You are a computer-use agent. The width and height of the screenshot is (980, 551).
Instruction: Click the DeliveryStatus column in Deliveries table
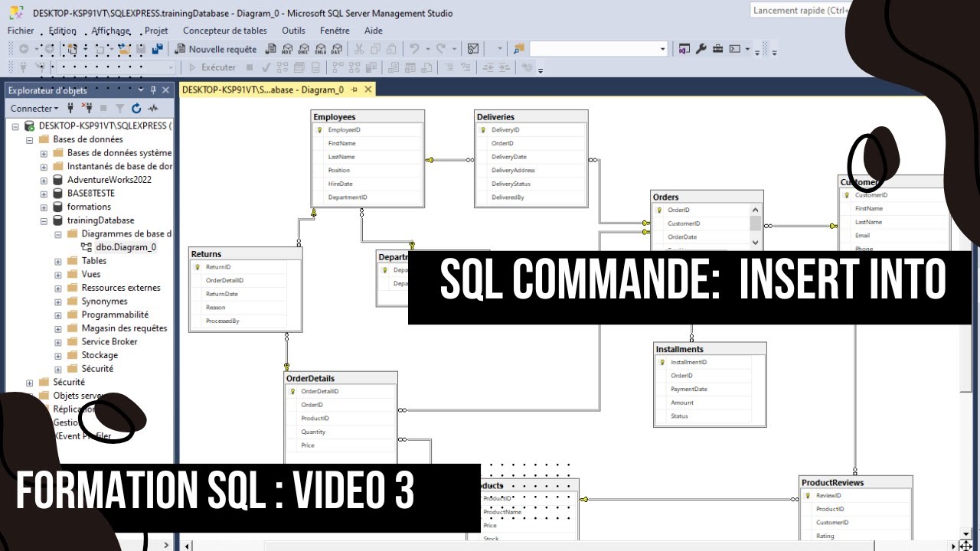pyautogui.click(x=511, y=184)
